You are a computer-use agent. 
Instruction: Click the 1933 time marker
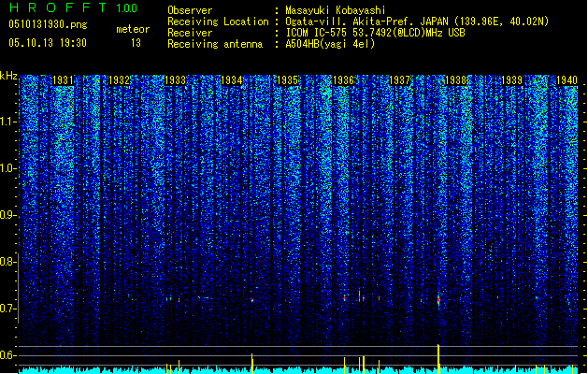tap(175, 80)
